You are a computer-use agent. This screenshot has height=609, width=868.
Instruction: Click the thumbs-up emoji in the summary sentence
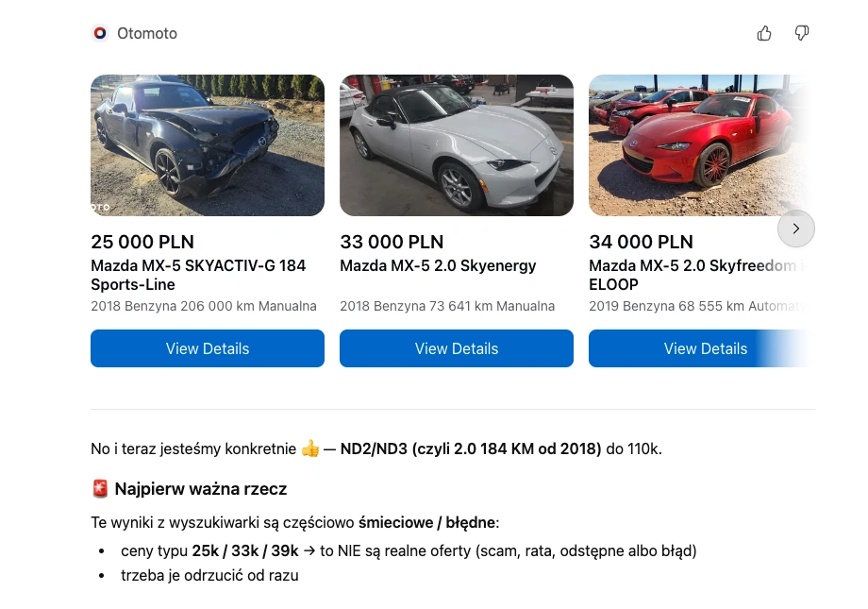coord(310,448)
